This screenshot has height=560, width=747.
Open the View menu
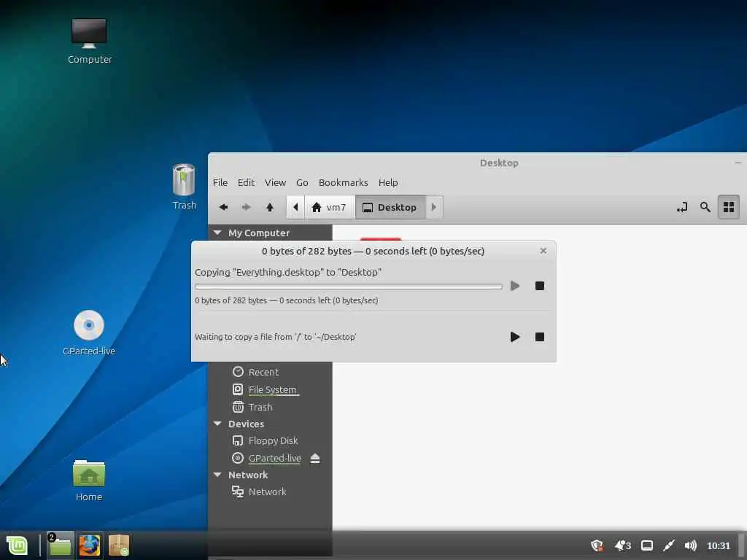pos(275,182)
